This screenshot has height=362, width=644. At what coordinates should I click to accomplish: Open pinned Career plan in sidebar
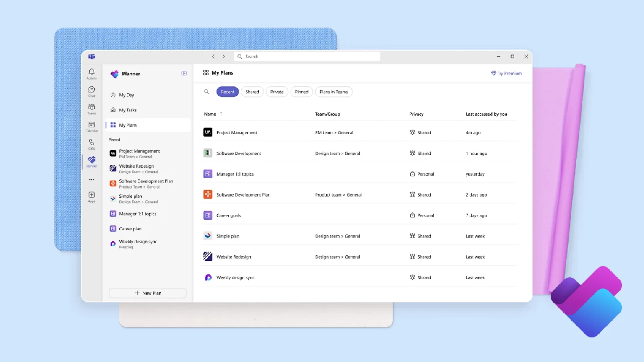(x=148, y=229)
